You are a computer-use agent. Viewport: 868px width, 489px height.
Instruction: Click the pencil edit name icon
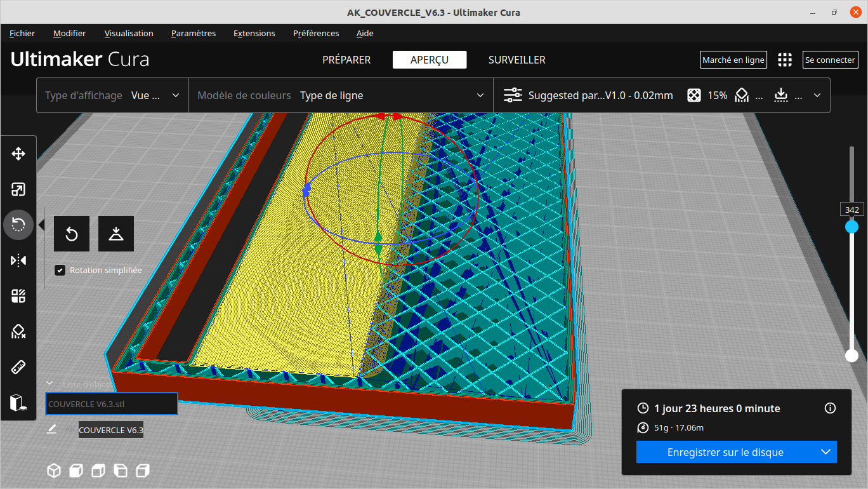[52, 430]
